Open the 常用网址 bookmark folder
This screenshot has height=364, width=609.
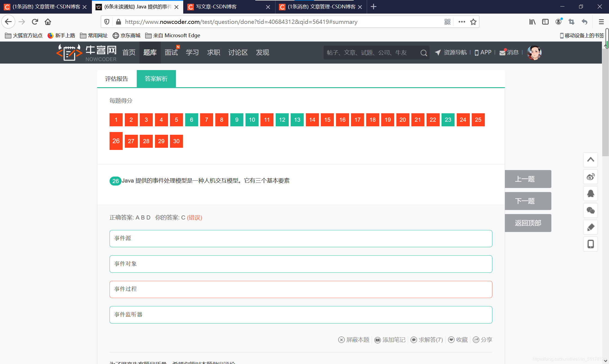coord(94,36)
